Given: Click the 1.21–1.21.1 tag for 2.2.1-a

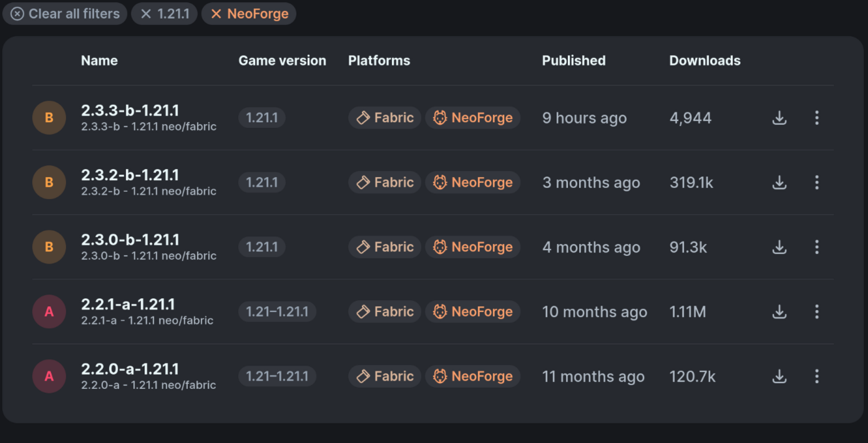Looking at the screenshot, I should (277, 312).
